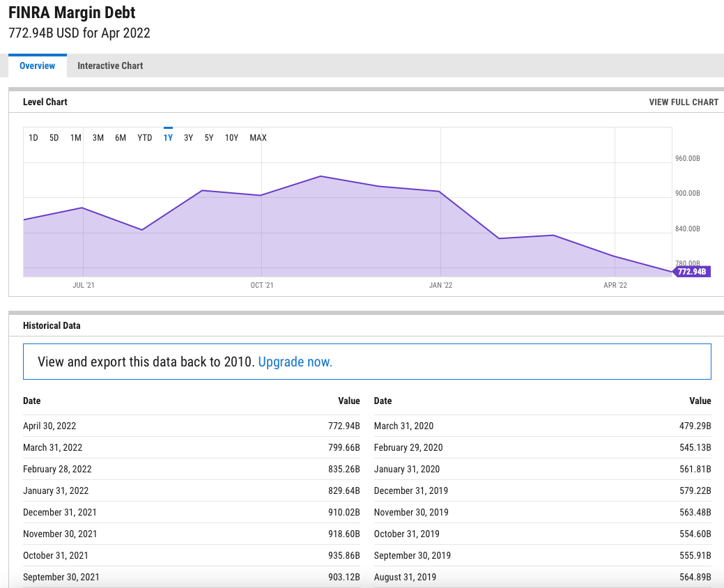This screenshot has width=724, height=588.
Task: Click the March 31, 2020 data row
Action: 542,426
